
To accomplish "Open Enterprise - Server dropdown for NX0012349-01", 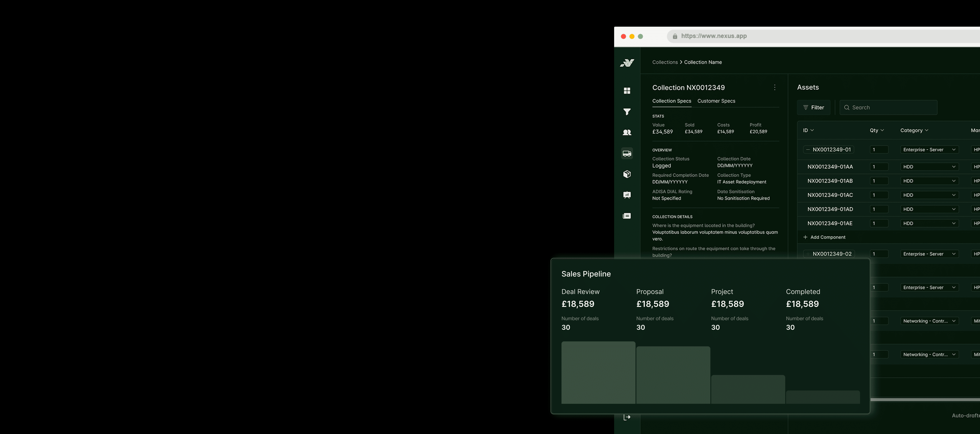I will [929, 150].
